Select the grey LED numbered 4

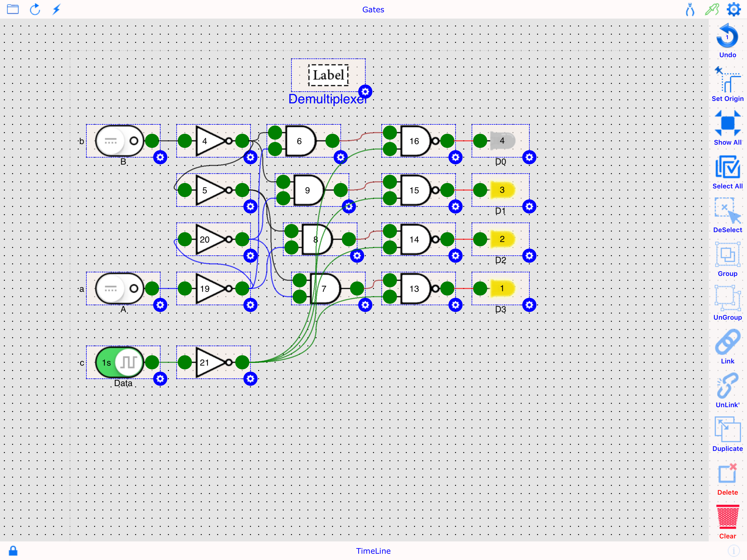[x=502, y=141]
